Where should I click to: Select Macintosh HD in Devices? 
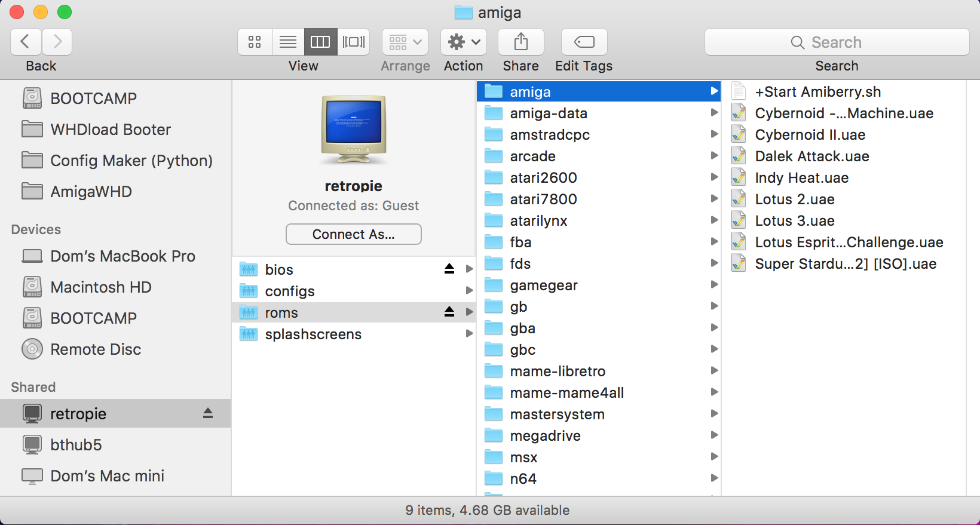tap(115, 287)
